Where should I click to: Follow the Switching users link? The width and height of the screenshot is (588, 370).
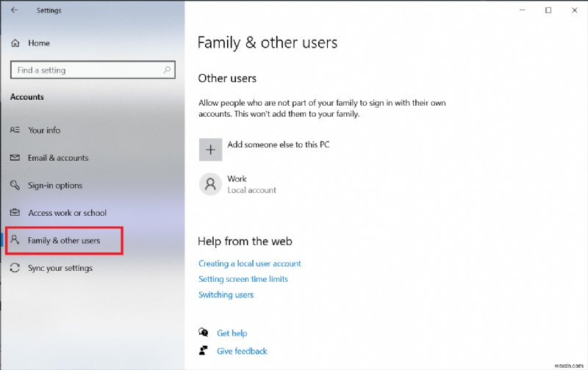tap(226, 294)
